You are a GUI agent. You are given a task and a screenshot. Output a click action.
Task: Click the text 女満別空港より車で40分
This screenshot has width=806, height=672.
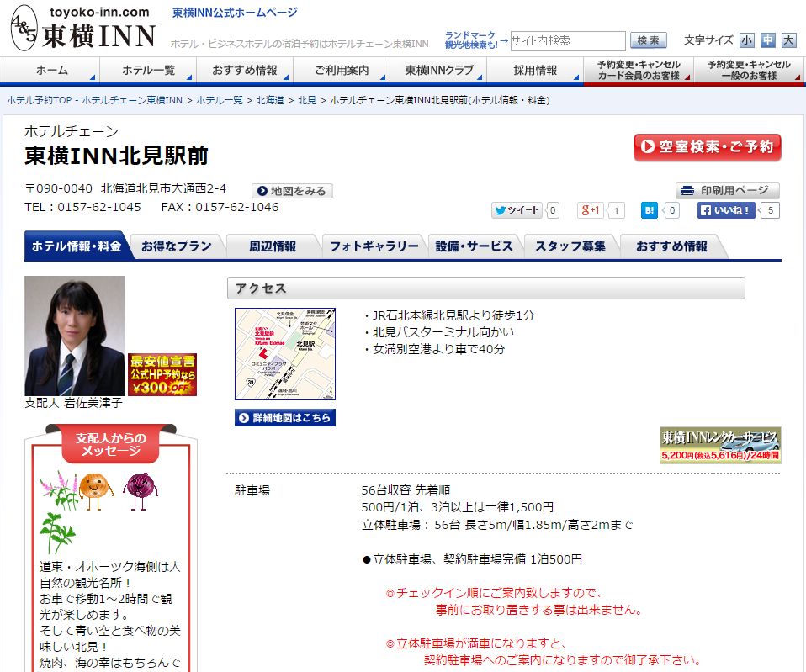point(439,349)
